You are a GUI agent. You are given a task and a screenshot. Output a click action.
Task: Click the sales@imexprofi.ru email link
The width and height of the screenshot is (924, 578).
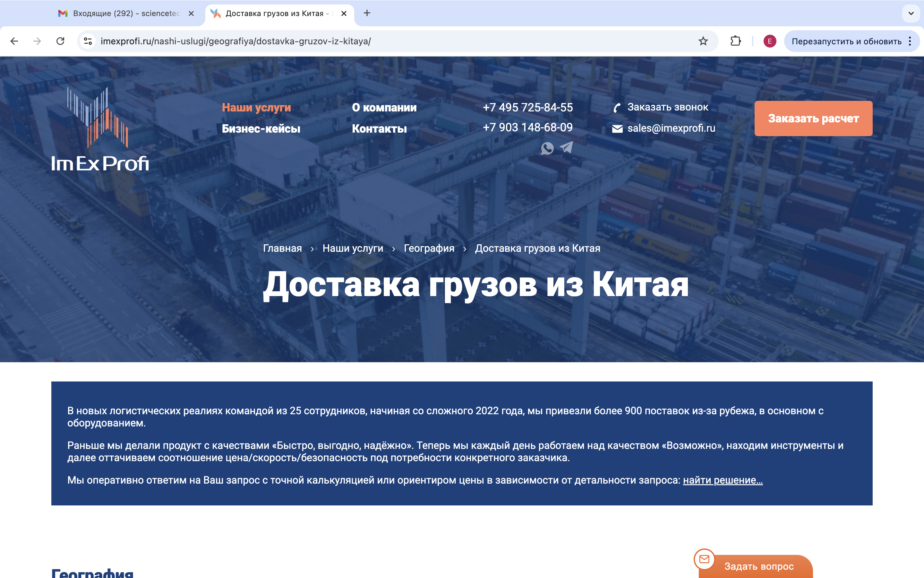tap(671, 128)
